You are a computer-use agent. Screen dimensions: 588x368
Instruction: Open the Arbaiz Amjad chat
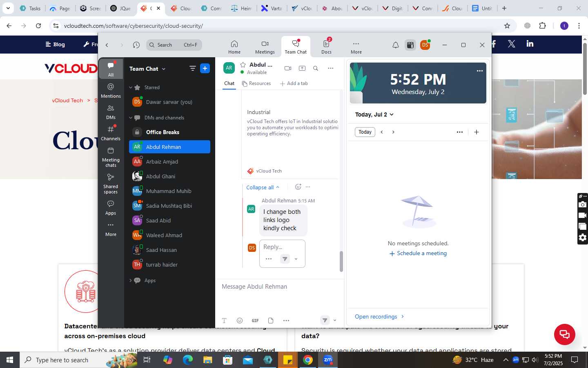pos(169,162)
